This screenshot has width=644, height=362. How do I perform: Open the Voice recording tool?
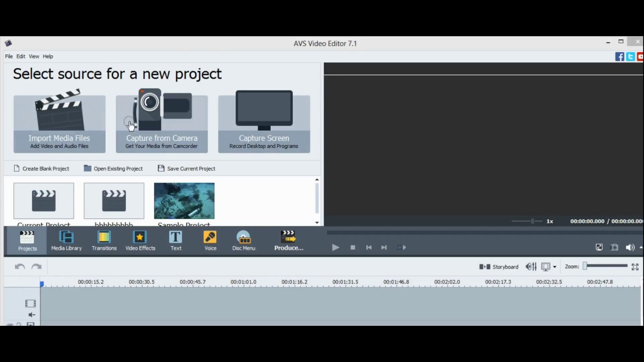210,241
